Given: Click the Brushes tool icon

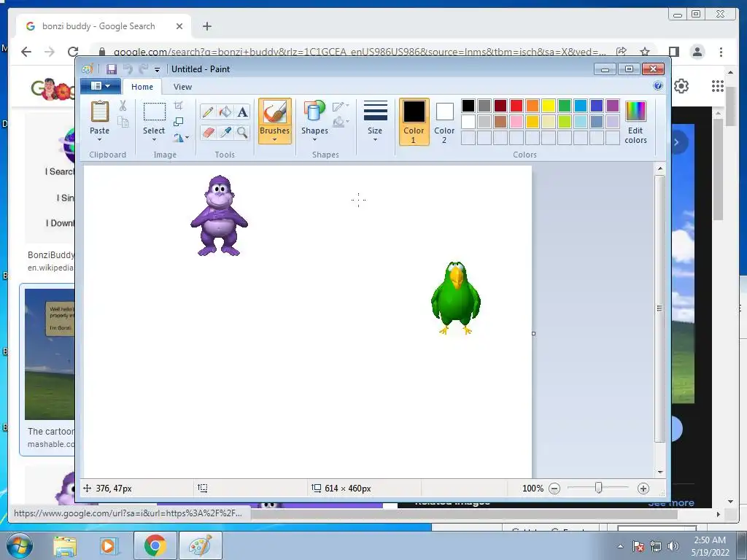Looking at the screenshot, I should 275,112.
